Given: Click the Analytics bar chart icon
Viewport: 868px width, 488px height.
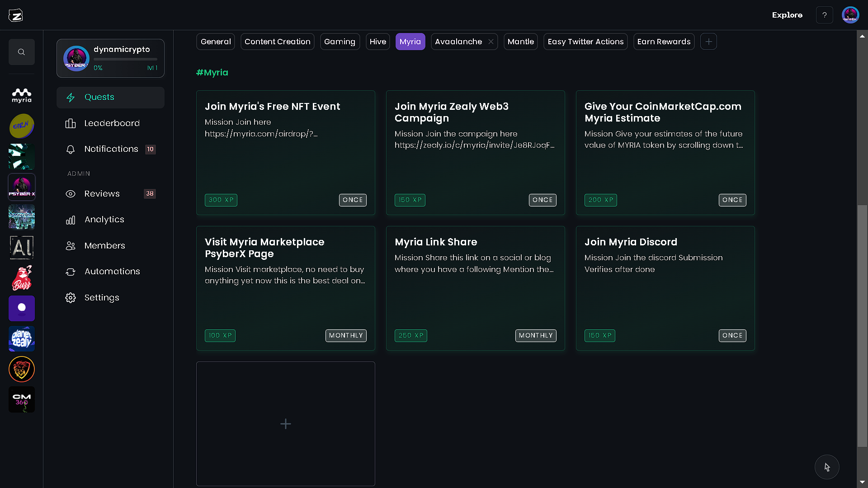Looking at the screenshot, I should pyautogui.click(x=71, y=220).
